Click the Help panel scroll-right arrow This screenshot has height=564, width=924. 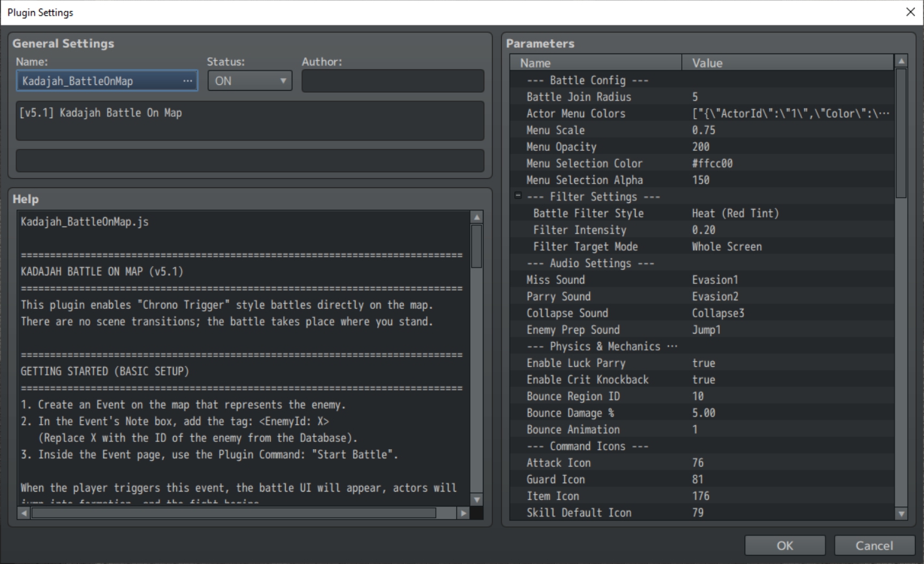(x=463, y=513)
